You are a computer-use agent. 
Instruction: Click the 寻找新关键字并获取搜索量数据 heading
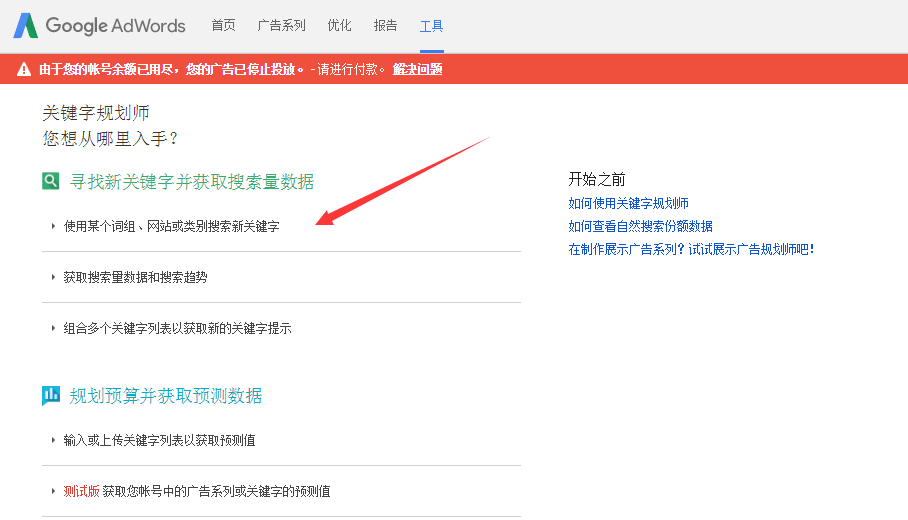coord(192,182)
